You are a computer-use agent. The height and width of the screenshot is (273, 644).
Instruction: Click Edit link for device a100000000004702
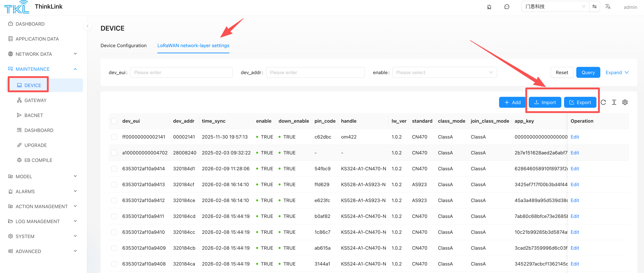click(x=574, y=153)
